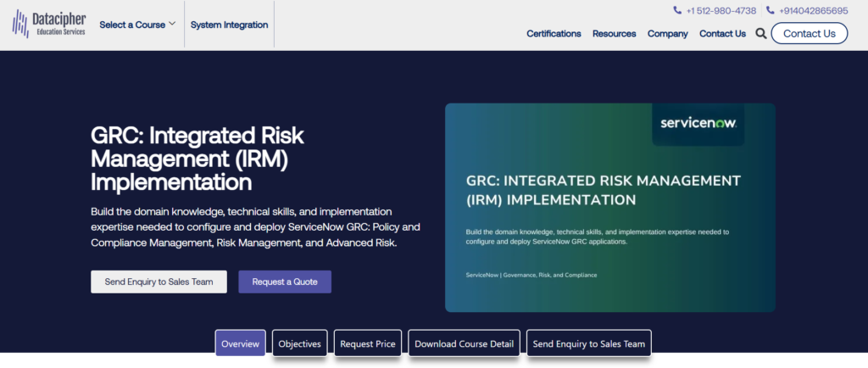This screenshot has height=368, width=868.
Task: Click the ServiceNow course banner image
Action: [x=610, y=208]
